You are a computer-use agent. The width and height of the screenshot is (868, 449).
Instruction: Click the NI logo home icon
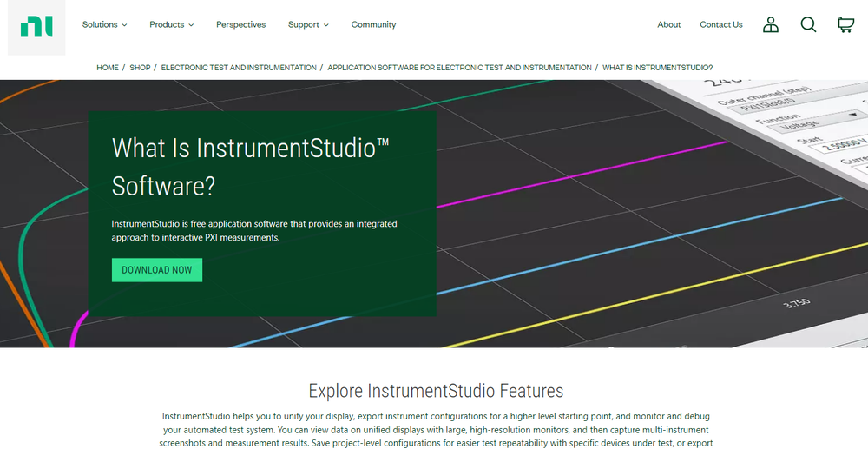pos(36,27)
